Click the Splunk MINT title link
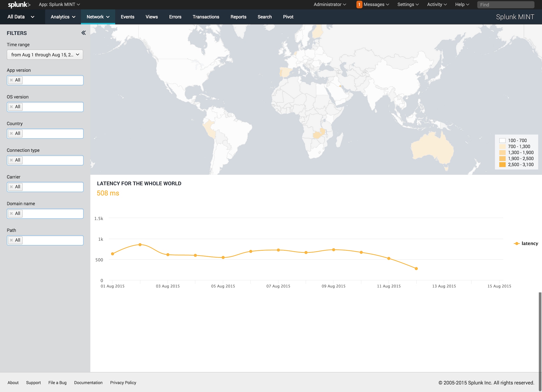Image resolution: width=542 pixels, height=392 pixels. 515,17
